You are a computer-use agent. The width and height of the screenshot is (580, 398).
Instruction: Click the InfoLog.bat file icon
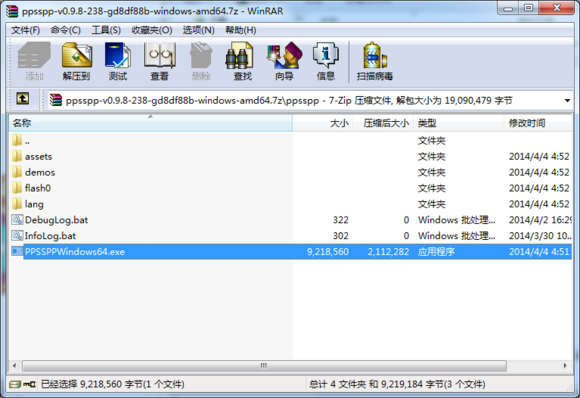(x=17, y=236)
